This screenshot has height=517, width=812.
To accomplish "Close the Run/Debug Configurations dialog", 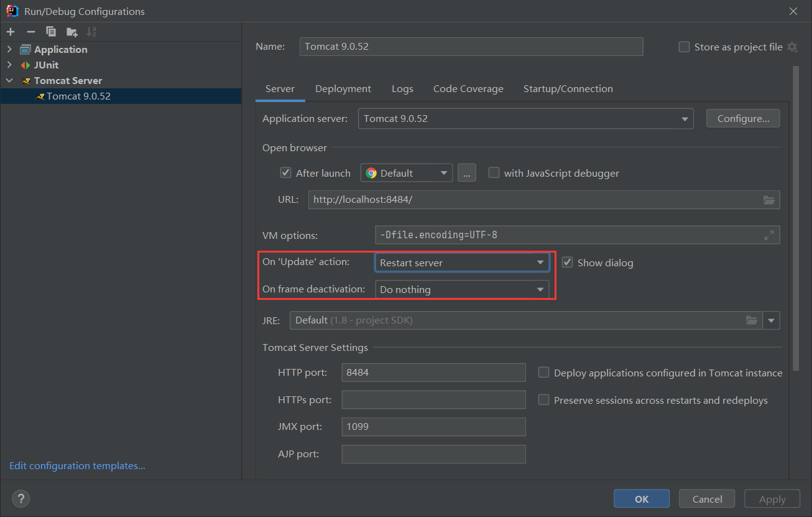I will click(x=793, y=11).
